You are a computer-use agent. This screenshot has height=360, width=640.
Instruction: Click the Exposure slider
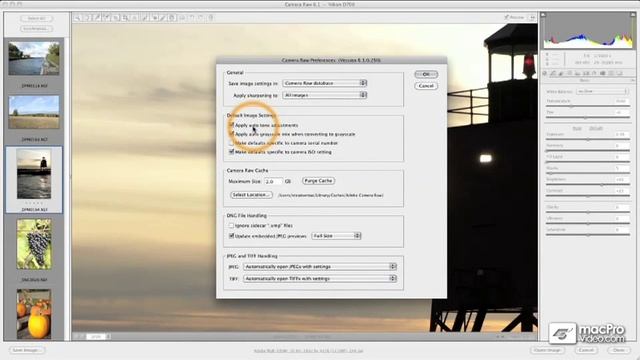588,140
